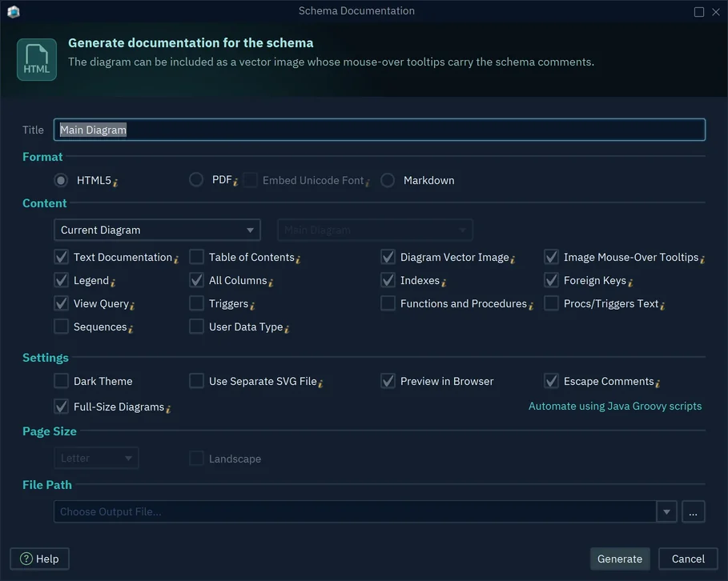Enable Procs/Triggers Text checkbox
The image size is (728, 581).
551,303
